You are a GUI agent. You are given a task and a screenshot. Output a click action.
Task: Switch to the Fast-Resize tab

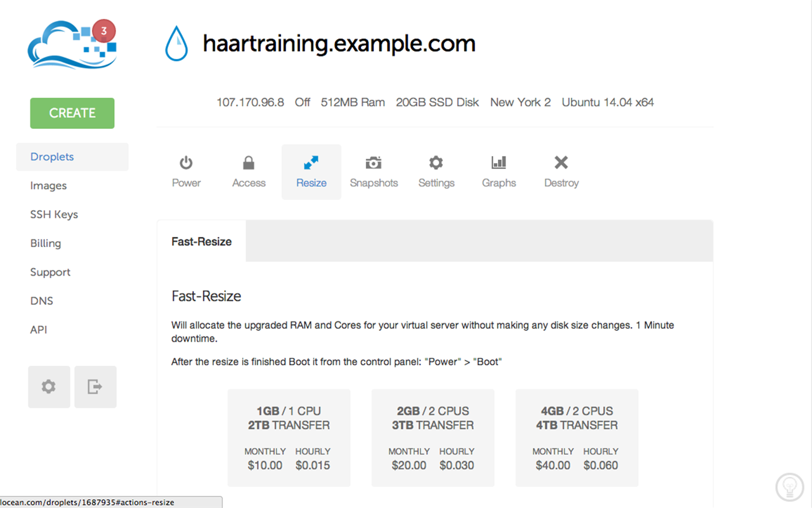tap(201, 241)
